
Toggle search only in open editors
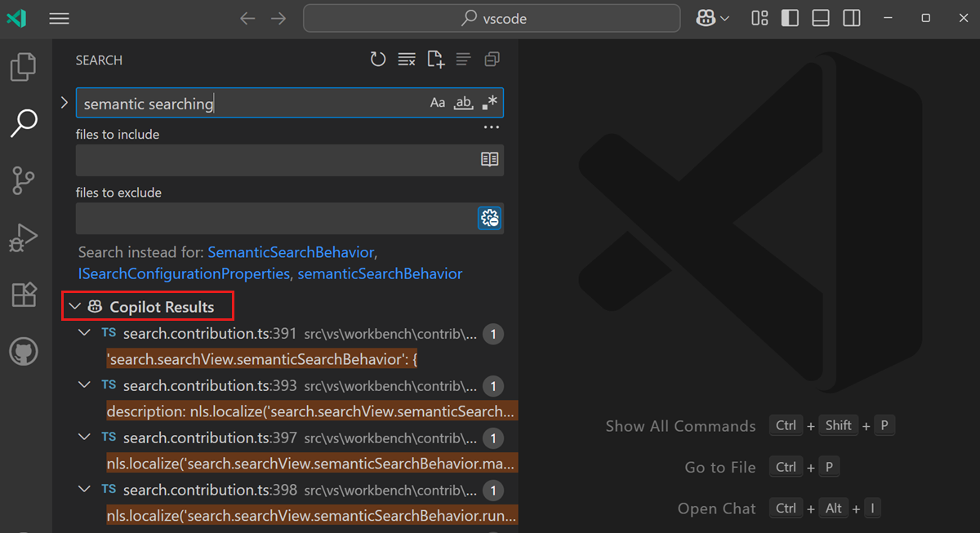(489, 160)
